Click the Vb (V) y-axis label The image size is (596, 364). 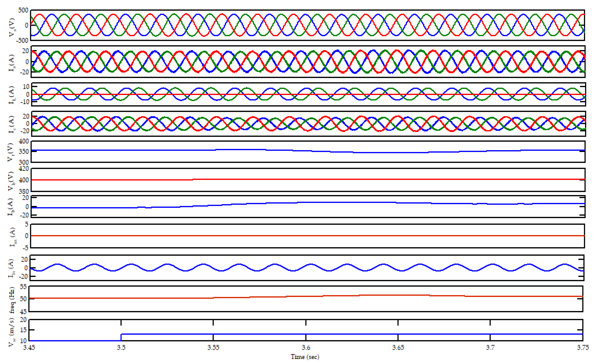coord(11,181)
